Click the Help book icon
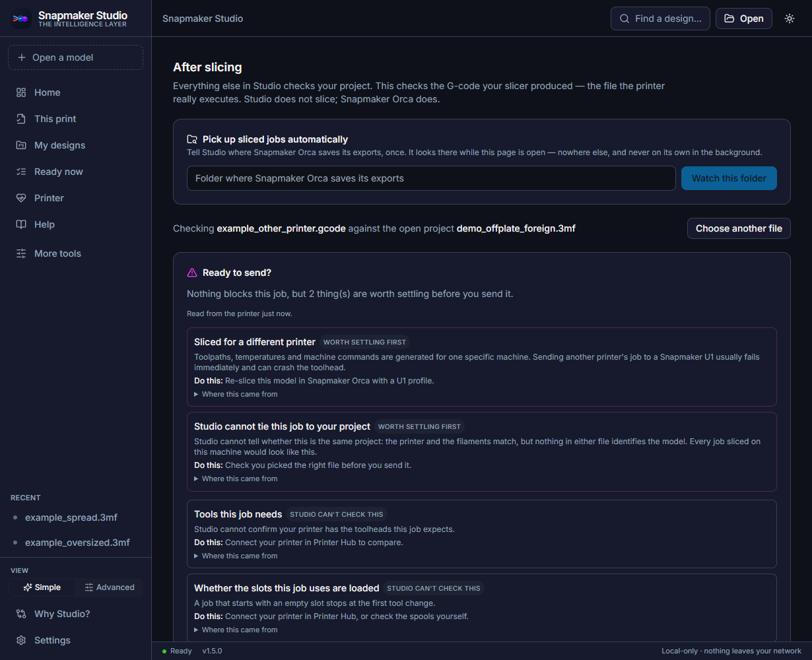The image size is (812, 660). pos(21,224)
